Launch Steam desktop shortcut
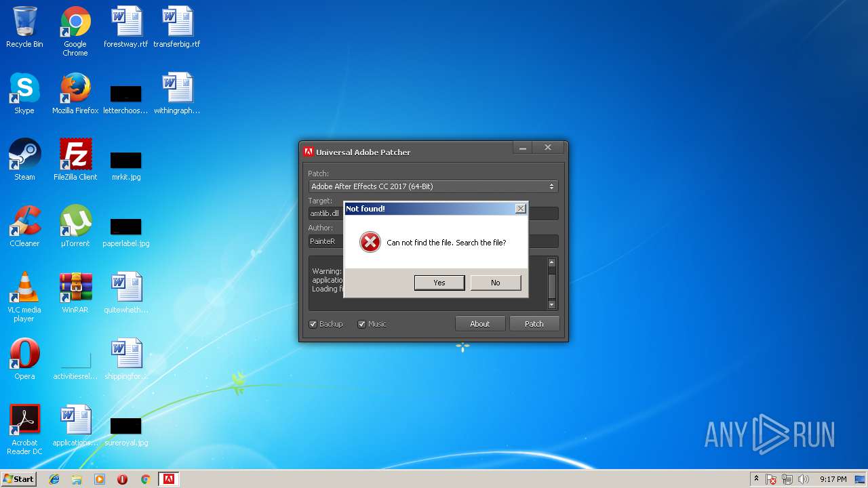Screen dimensions: 868x488 click(x=24, y=160)
